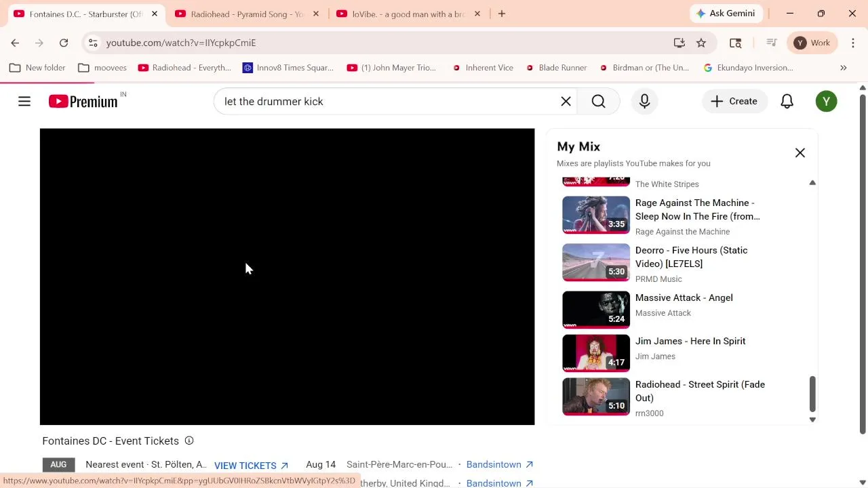This screenshot has width=868, height=488.
Task: Open a new browser tab
Action: point(502,14)
